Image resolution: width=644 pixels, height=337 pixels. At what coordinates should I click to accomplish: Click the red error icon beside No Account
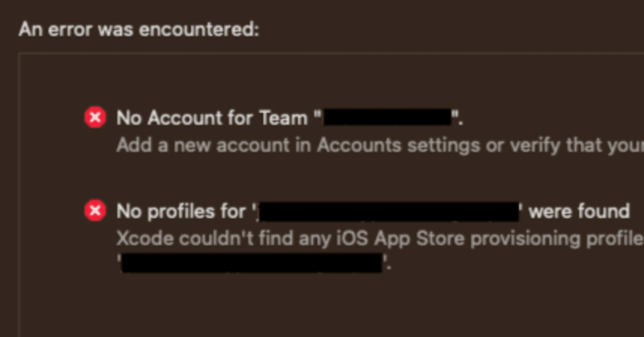[95, 118]
